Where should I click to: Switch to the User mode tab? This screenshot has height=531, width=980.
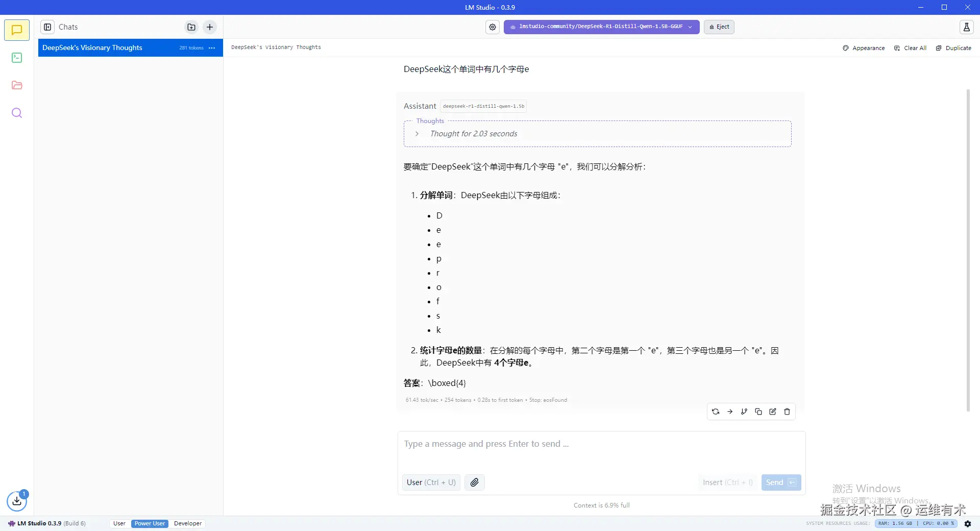point(119,523)
